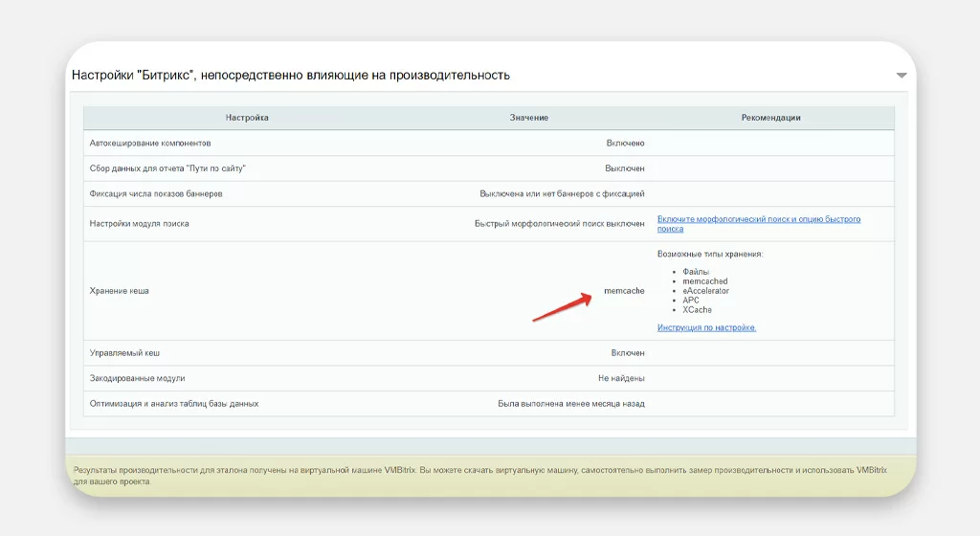Click the section title Настройки "Битрикс"

tap(291, 75)
